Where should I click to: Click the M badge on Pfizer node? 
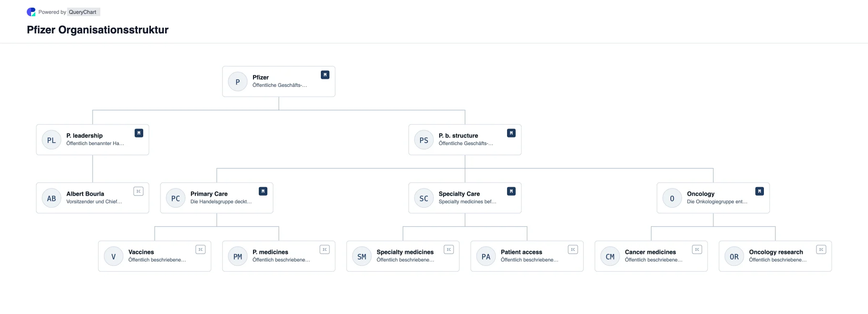point(325,75)
